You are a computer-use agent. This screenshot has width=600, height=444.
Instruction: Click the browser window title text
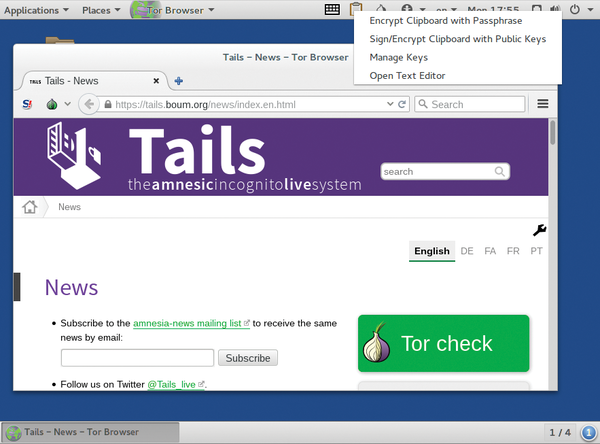point(285,57)
